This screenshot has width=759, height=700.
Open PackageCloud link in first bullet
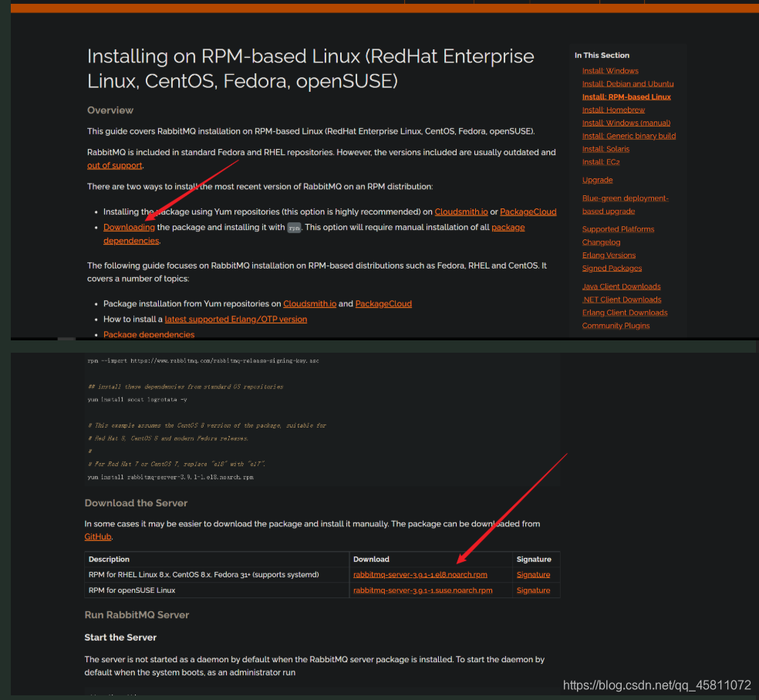(x=528, y=211)
